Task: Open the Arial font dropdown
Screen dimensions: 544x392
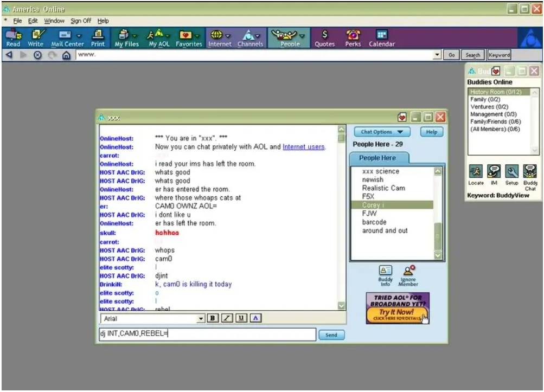Action: (201, 318)
